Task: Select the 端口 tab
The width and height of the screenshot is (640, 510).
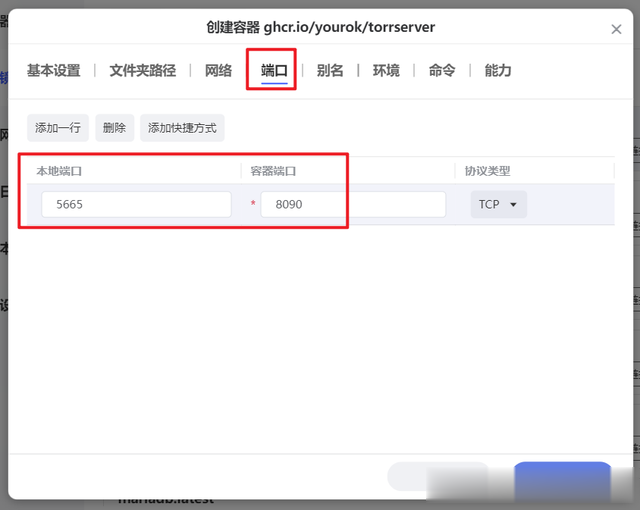Action: 274,71
